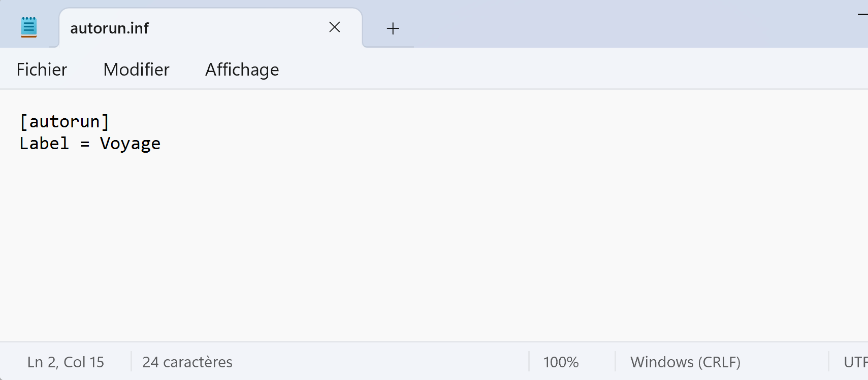Screen dimensions: 868x380
Task: Click the Notepad app icon in title bar
Action: coord(28,27)
